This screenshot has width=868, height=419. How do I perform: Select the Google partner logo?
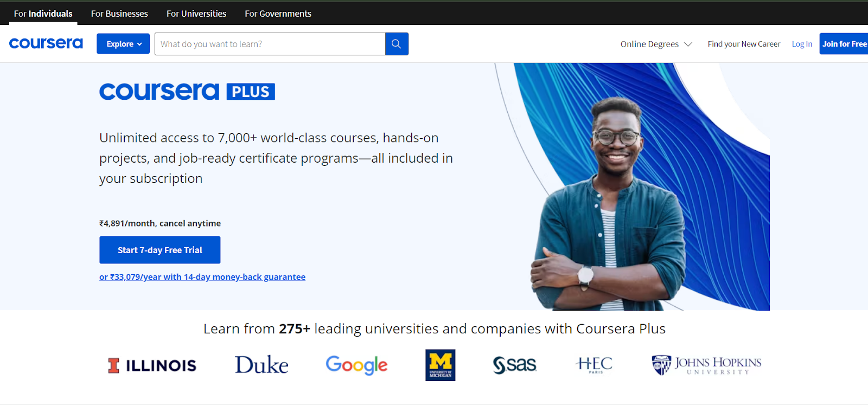pos(356,365)
